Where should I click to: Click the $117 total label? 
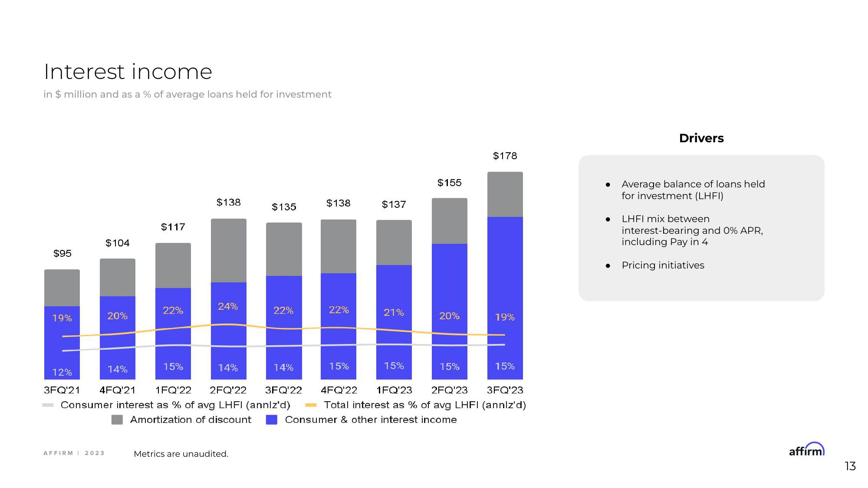(x=173, y=227)
